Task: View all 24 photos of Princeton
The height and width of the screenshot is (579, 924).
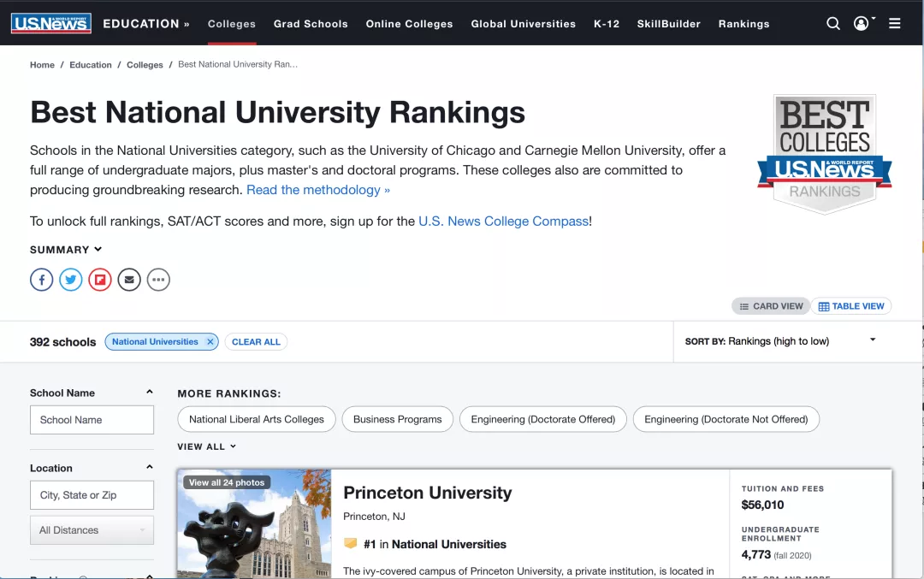Action: (227, 482)
